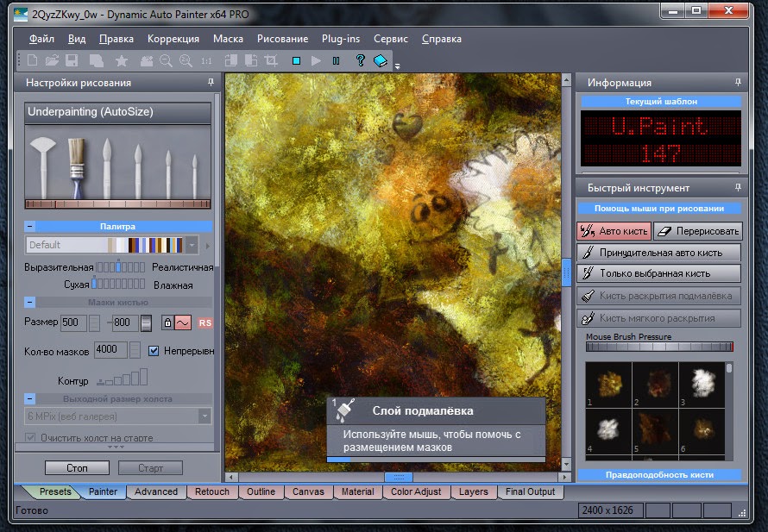Click the size field showing 800

click(x=125, y=322)
